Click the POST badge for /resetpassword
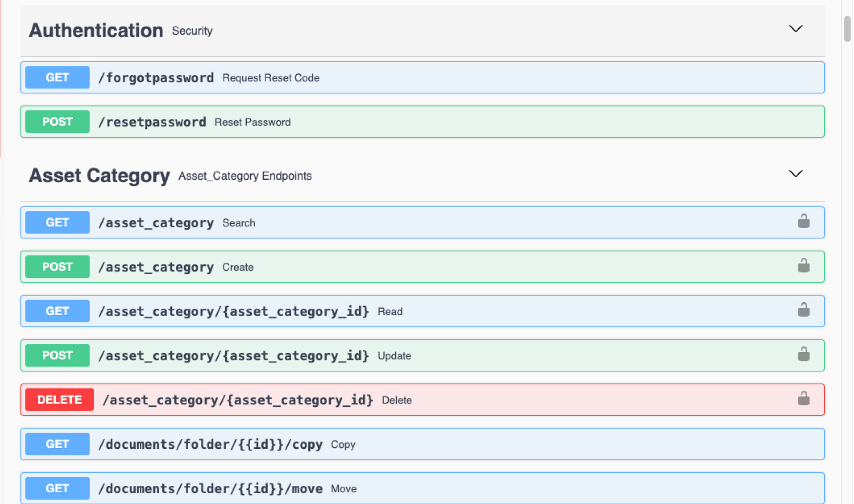 tap(57, 122)
